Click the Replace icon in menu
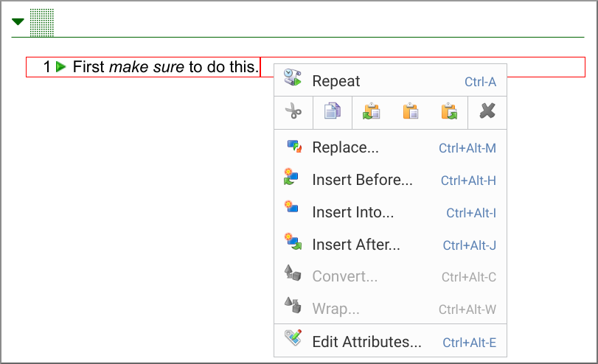Image resolution: width=598 pixels, height=364 pixels. point(294,146)
